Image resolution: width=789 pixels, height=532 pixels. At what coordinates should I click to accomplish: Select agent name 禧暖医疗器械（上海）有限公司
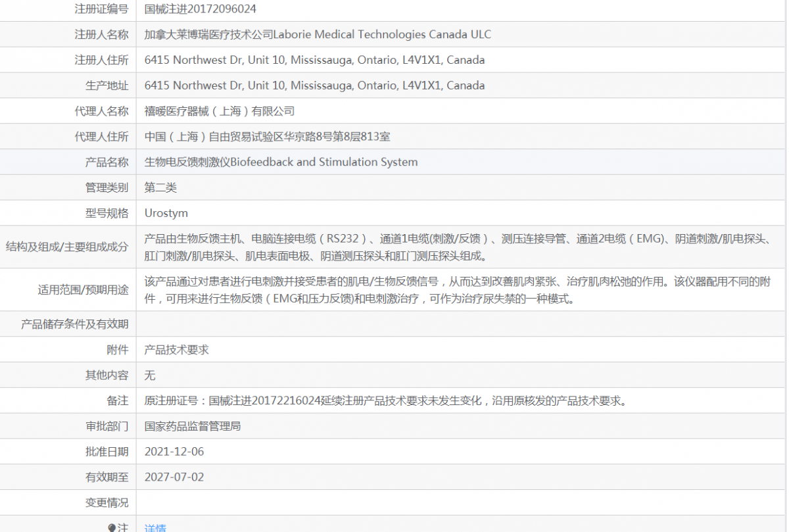tap(220, 111)
